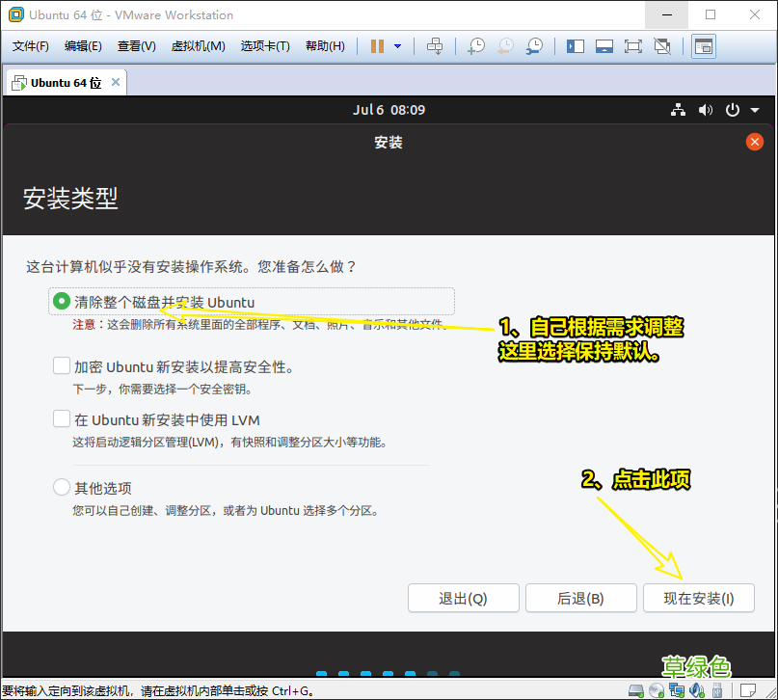Click the Ubuntu network icon in top bar
The image size is (778, 700).
(678, 110)
